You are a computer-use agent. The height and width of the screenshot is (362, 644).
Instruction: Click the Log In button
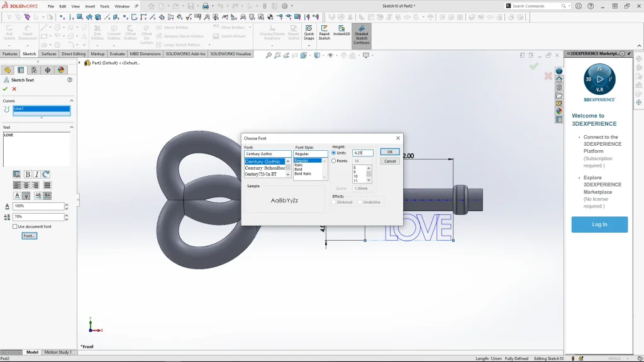[599, 224]
